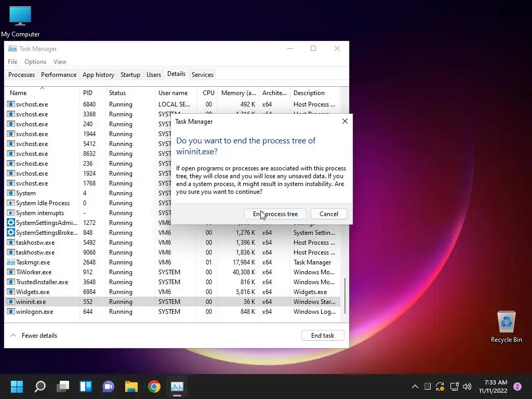
Task: Click the Windows Log... description cell
Action: point(314,312)
